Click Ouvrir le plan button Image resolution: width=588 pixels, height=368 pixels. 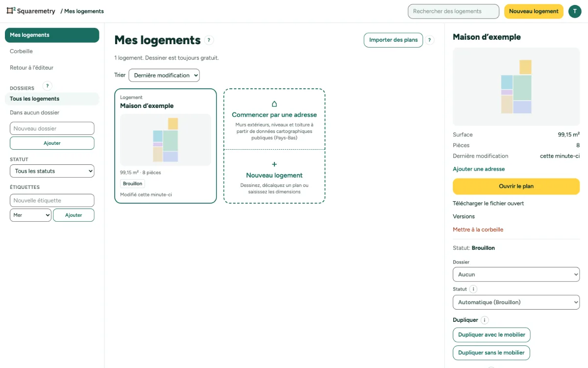[x=516, y=186]
